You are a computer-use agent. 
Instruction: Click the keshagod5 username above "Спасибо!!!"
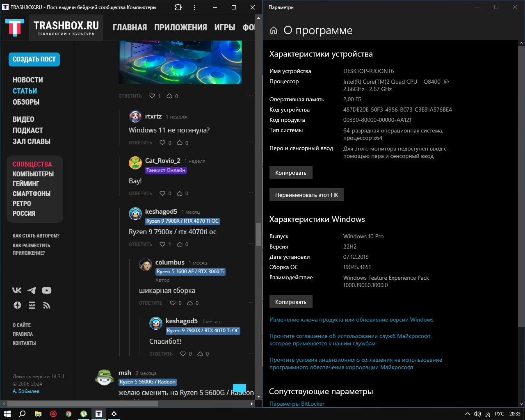coord(181,321)
